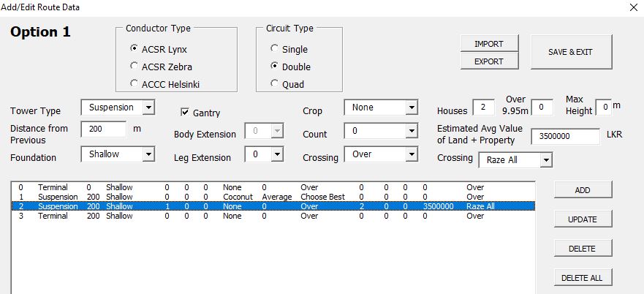Click the EXPORT button
The image size is (644, 294).
pos(489,61)
